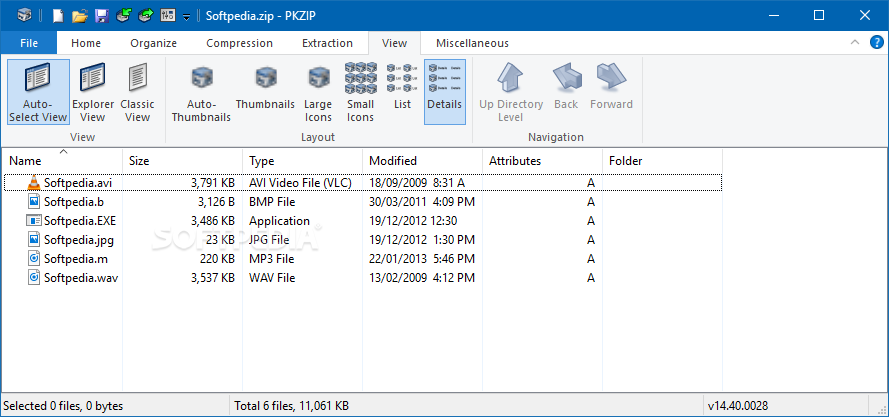The image size is (889, 417).
Task: Select the file name Softpedia.jpg
Action: [79, 240]
